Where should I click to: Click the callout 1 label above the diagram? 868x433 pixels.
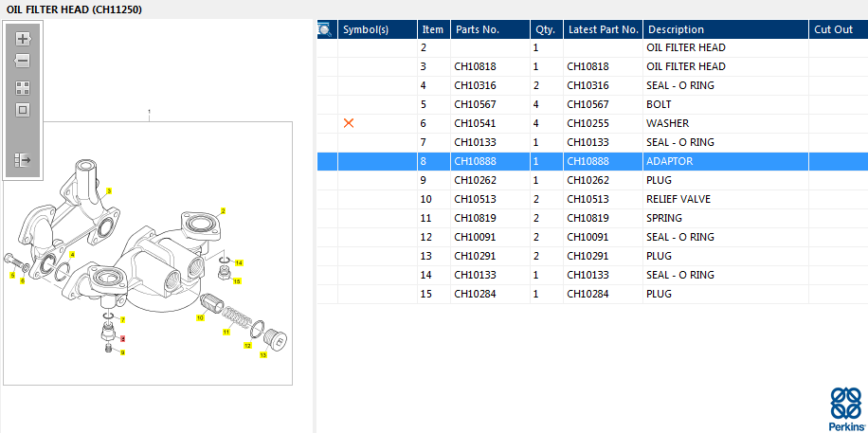point(149,112)
